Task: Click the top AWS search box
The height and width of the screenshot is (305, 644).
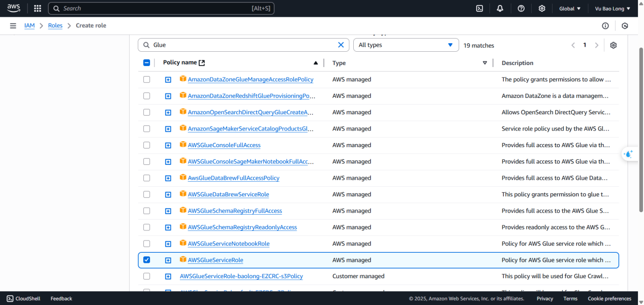Action: point(161,9)
